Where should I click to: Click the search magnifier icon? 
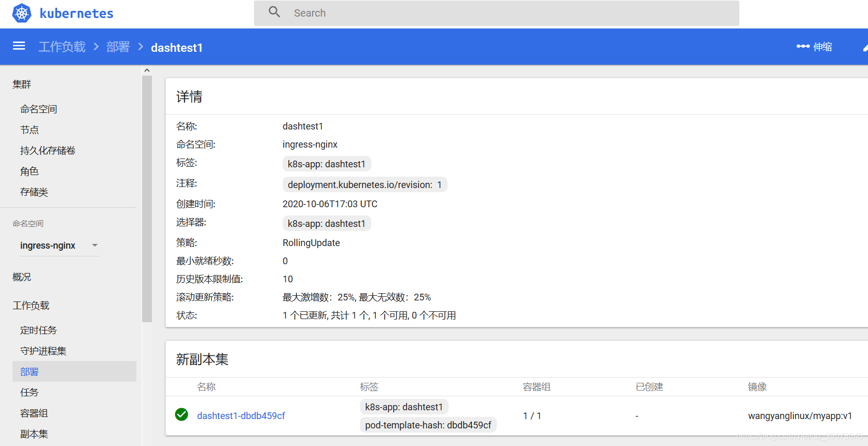click(x=274, y=12)
